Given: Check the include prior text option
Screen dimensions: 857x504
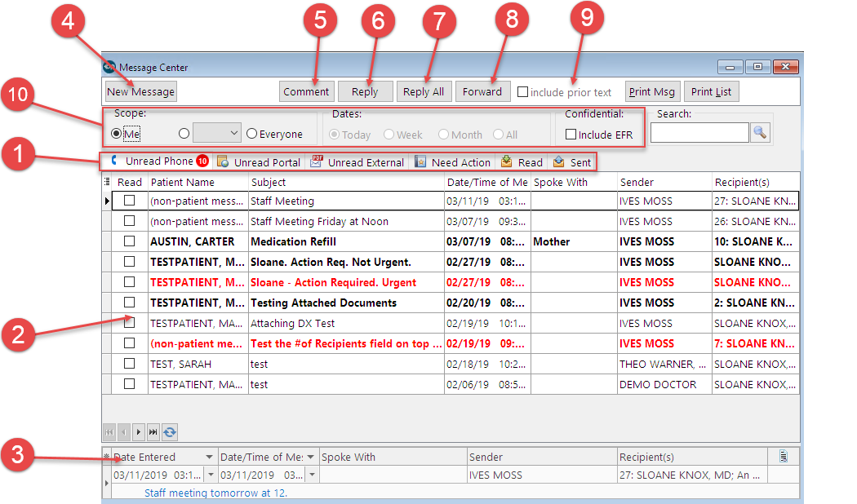Looking at the screenshot, I should pos(522,92).
